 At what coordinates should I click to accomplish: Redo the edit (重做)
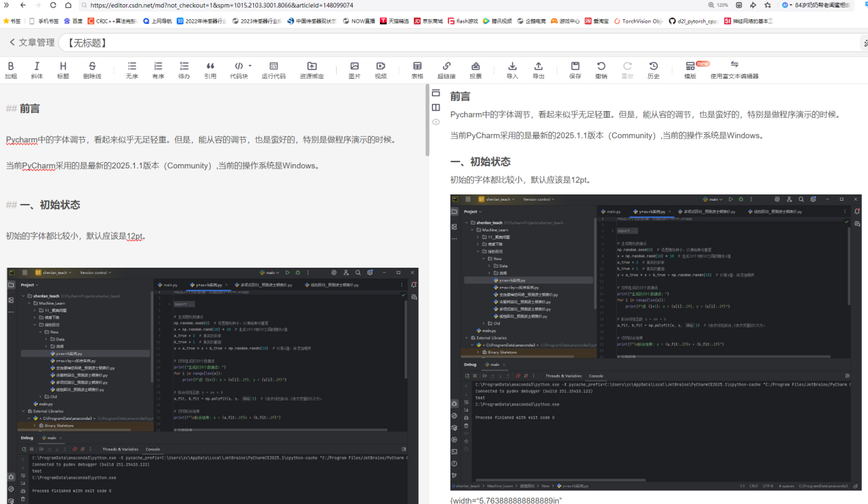[x=627, y=70]
